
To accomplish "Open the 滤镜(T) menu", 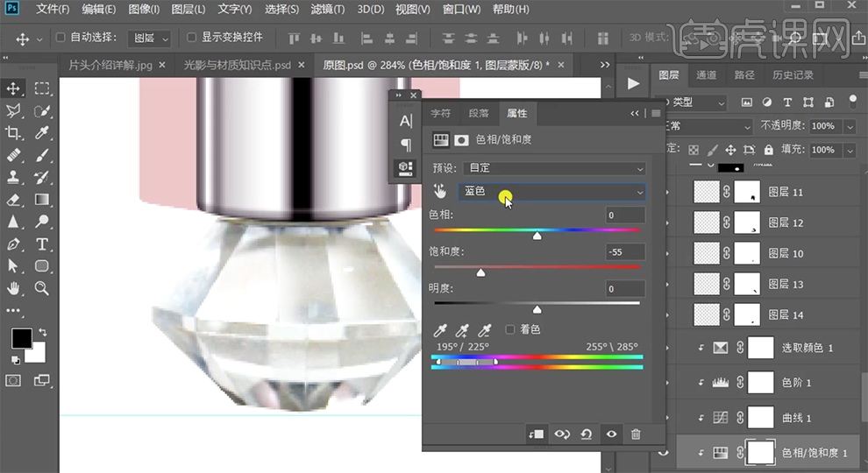I will click(x=327, y=10).
